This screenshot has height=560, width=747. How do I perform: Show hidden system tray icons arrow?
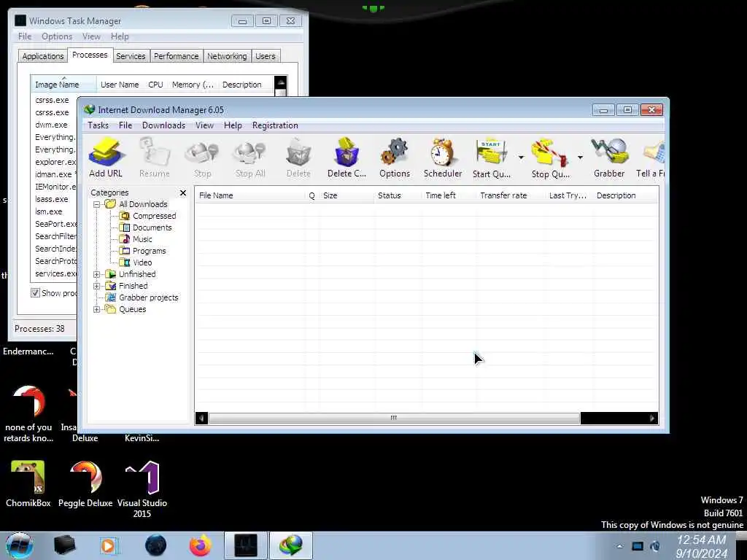coord(619,546)
